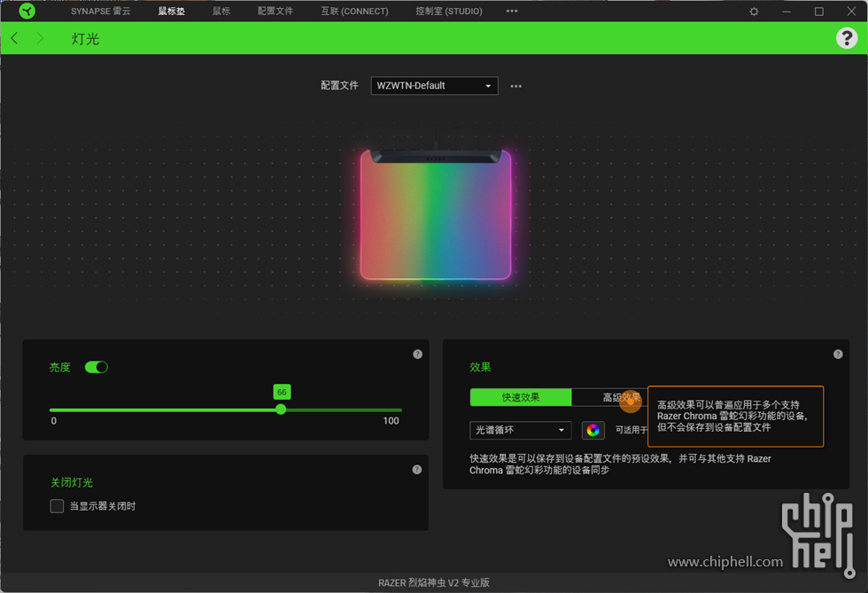Open the settings gear
This screenshot has width=868, height=593.
point(754,12)
